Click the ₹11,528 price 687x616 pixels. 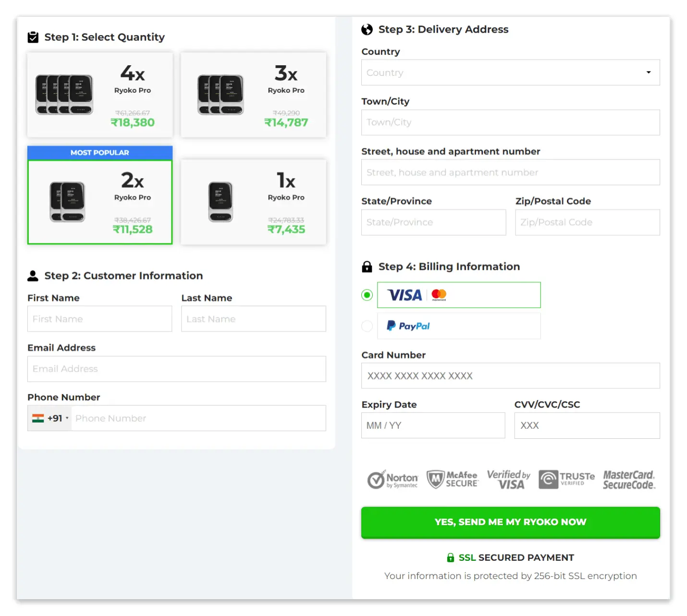(x=133, y=229)
